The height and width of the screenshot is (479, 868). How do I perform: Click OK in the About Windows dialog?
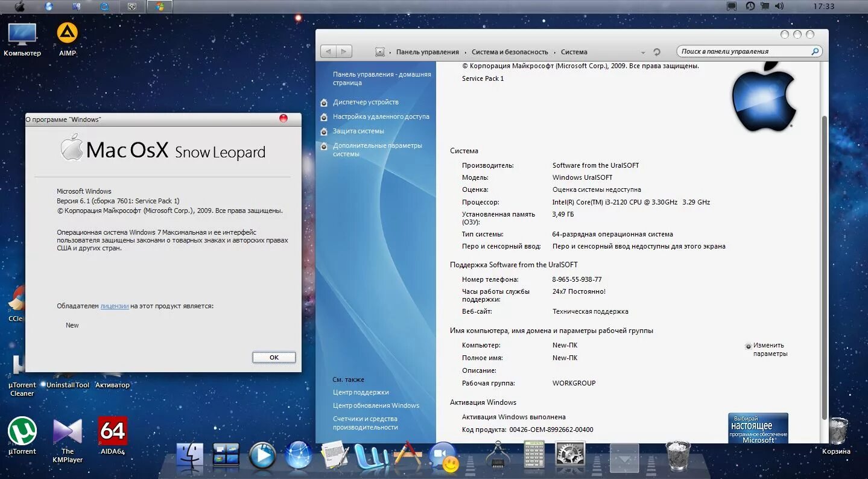click(274, 357)
